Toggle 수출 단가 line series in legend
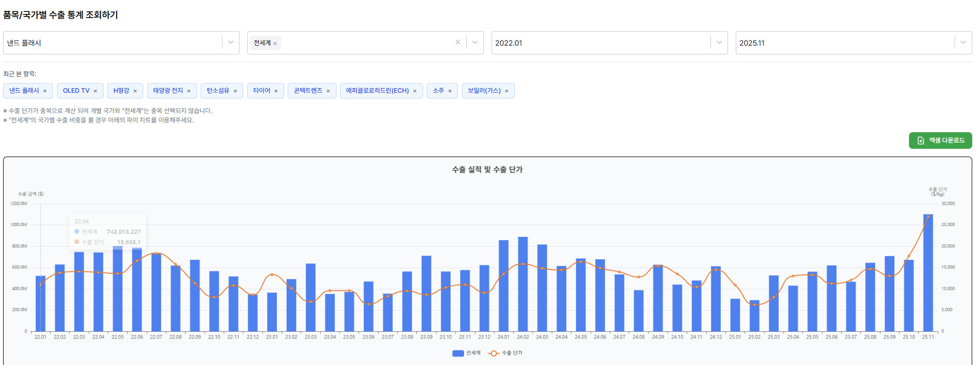 coord(506,353)
